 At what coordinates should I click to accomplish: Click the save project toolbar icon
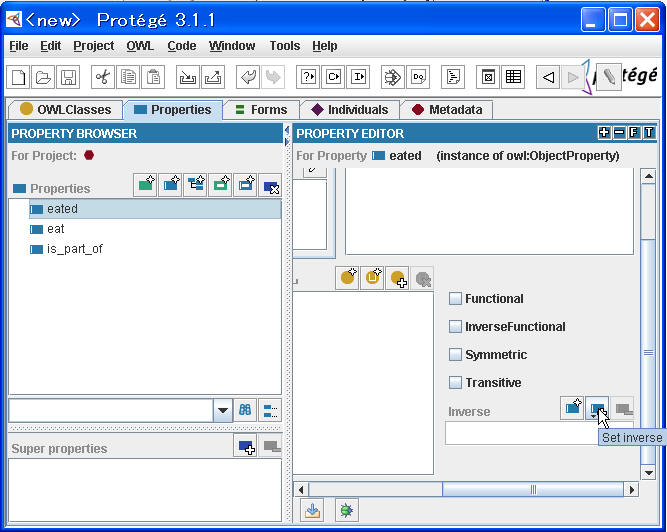point(68,77)
